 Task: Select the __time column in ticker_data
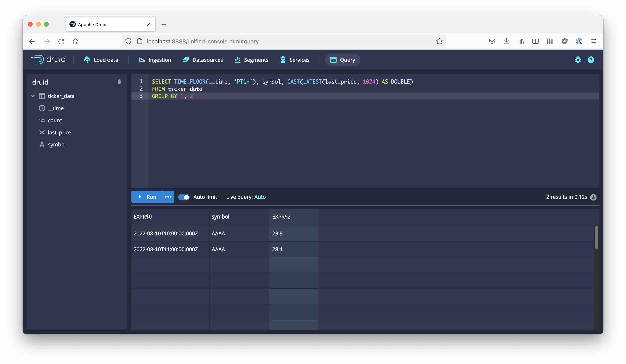tap(56, 108)
